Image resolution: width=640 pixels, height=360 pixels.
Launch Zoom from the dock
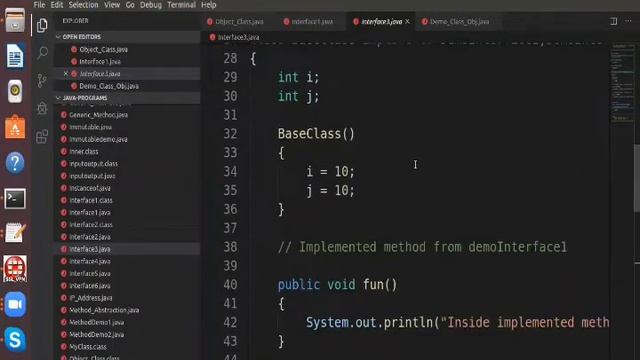tap(15, 304)
